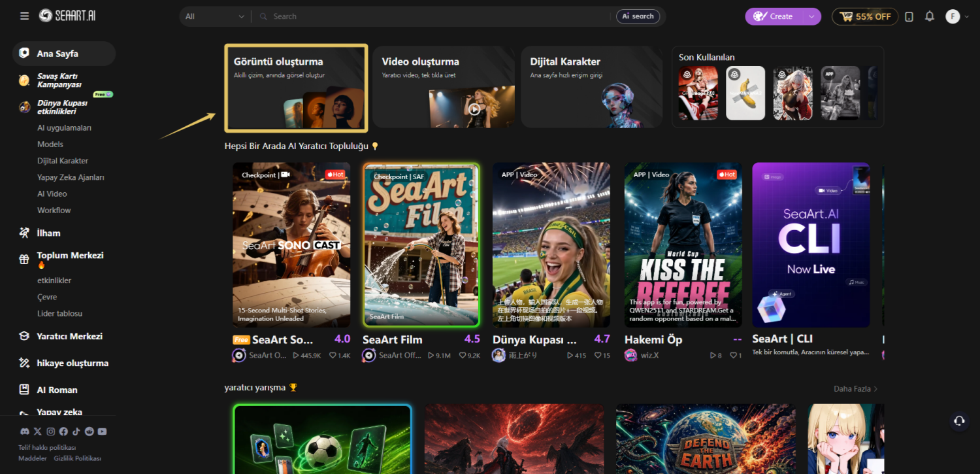Click the Savaş Kartı Kampanyası coin icon
Image resolution: width=980 pixels, height=474 pixels.
click(24, 80)
